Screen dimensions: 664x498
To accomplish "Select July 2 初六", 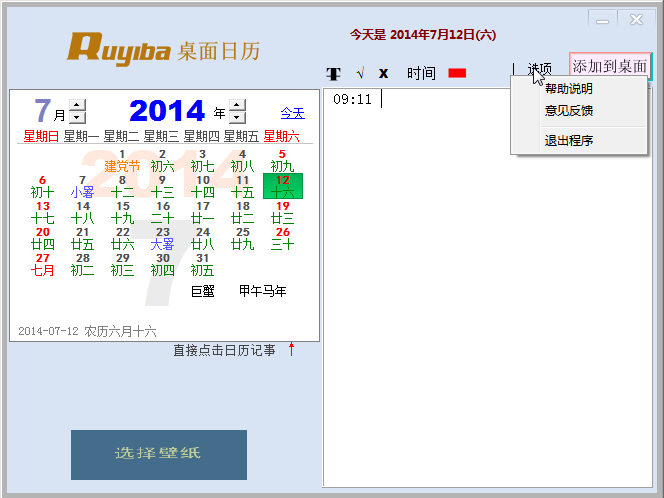I will [x=162, y=160].
